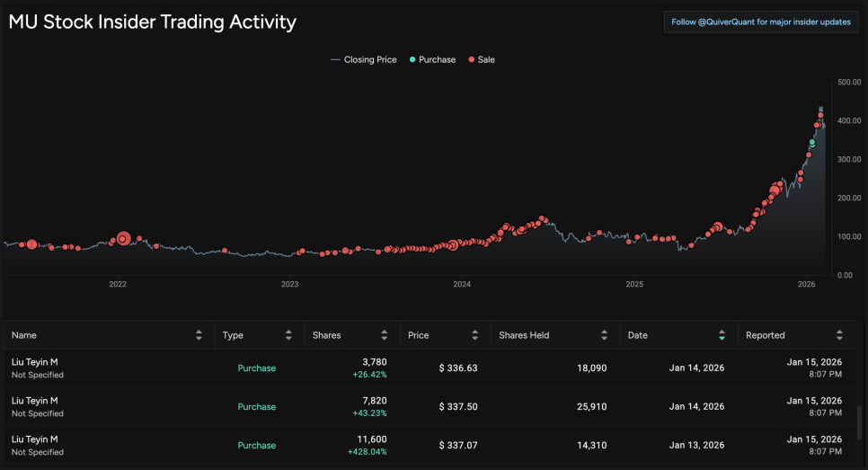Follow @QuiverQuant for insider updates

(x=760, y=22)
